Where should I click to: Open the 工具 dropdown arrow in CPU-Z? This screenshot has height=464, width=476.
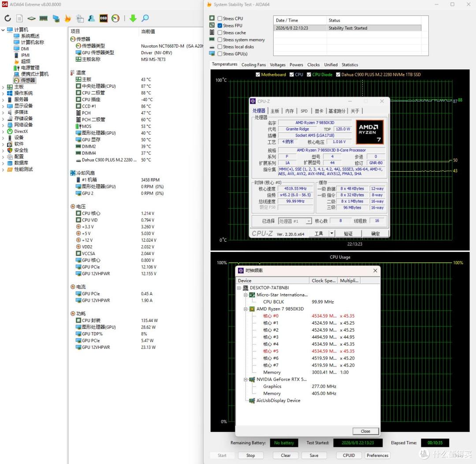pyautogui.click(x=332, y=233)
